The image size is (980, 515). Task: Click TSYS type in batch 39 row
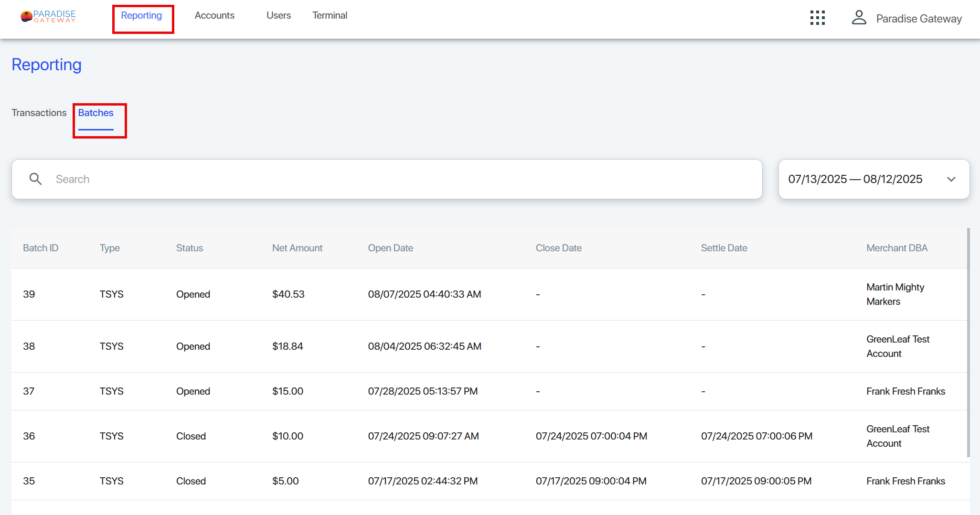111,294
